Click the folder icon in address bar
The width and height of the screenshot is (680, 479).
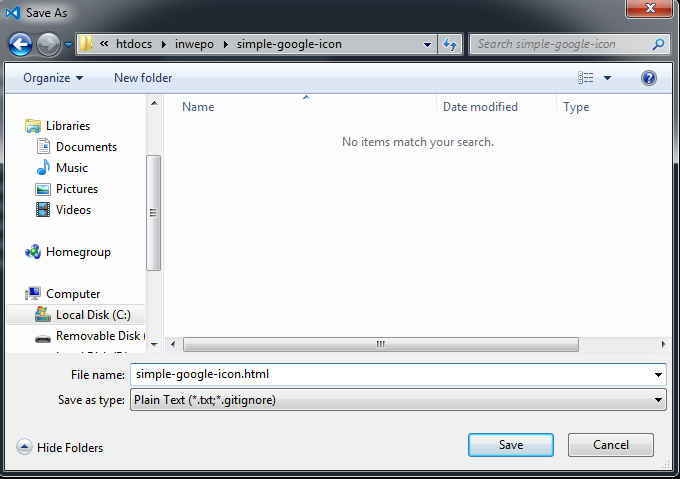pos(86,44)
